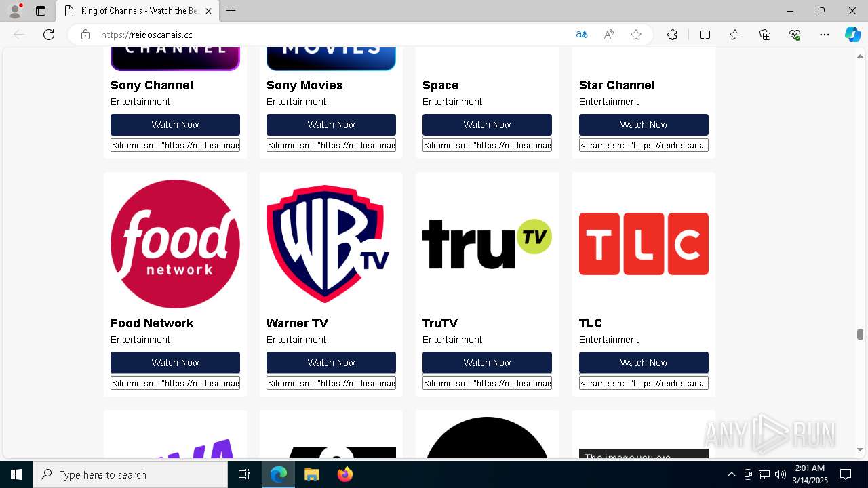Click the Sony Movies title text
The width and height of the screenshot is (868, 488).
pos(304,85)
